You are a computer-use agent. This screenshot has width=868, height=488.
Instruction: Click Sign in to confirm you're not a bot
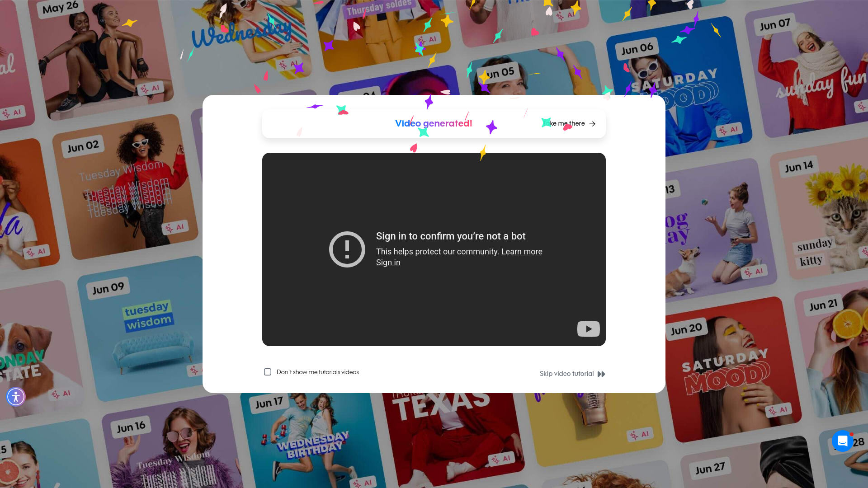click(x=451, y=236)
